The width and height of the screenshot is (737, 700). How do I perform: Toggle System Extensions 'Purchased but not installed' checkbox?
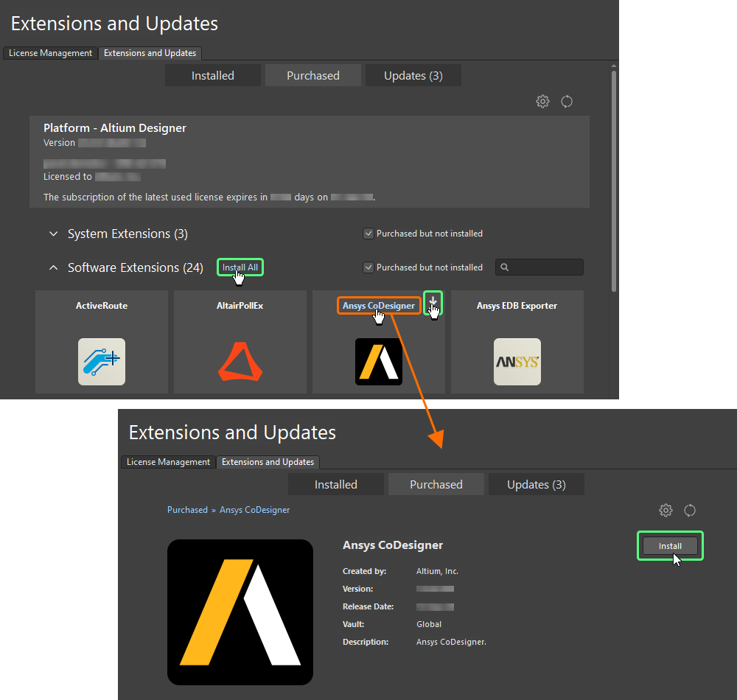coord(368,234)
